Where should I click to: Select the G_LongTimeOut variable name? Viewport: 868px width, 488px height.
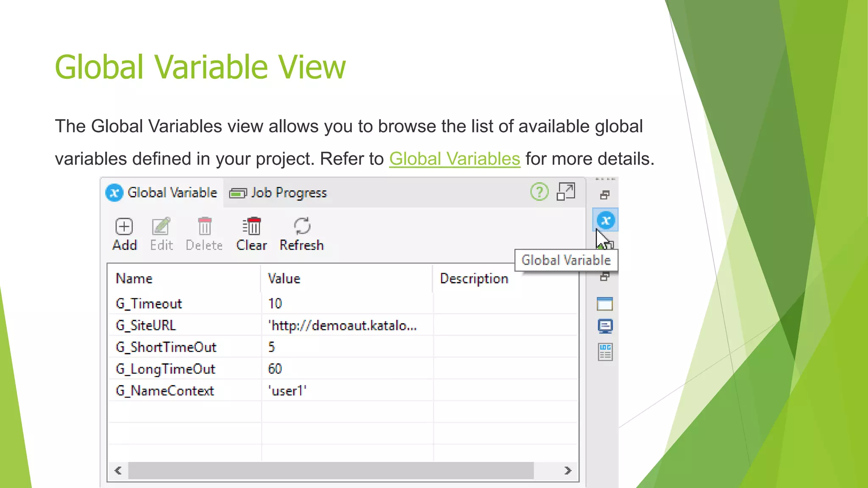[166, 369]
